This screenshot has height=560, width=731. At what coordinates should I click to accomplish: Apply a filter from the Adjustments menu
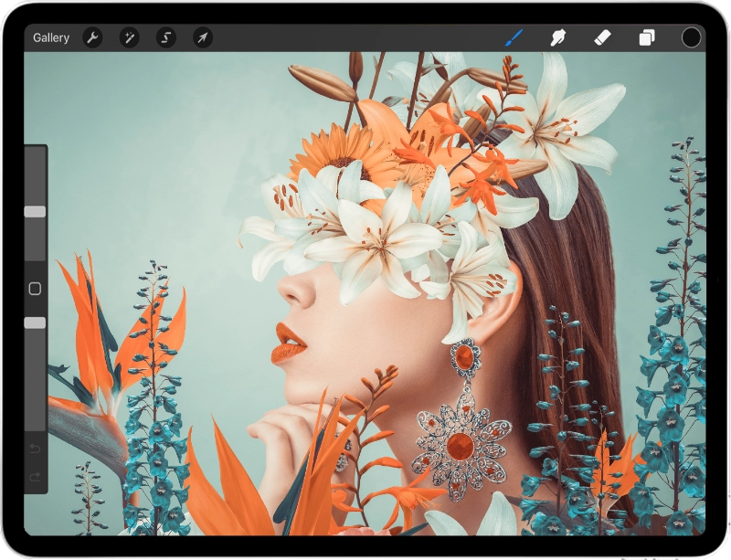click(x=130, y=37)
